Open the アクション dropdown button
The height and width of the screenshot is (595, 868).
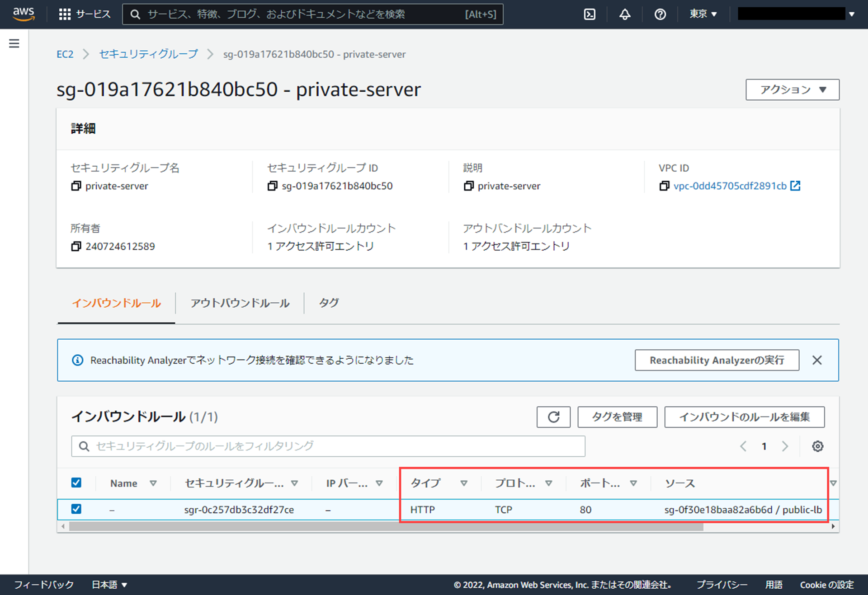click(x=792, y=89)
